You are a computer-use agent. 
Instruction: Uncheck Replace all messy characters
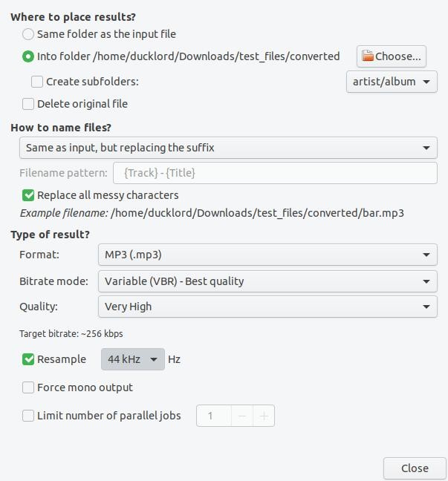click(x=28, y=195)
